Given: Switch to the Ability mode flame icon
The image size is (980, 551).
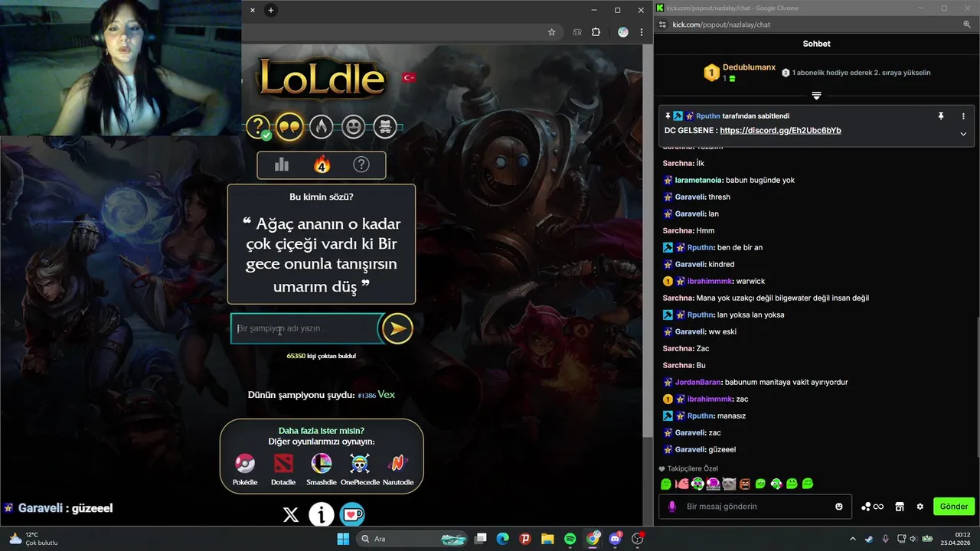Looking at the screenshot, I should click(x=322, y=126).
